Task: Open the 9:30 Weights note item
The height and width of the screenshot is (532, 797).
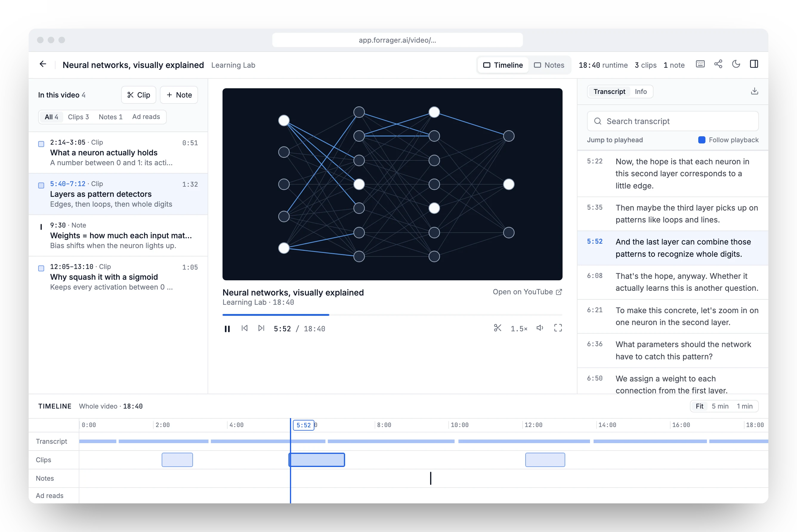Action: pos(118,236)
